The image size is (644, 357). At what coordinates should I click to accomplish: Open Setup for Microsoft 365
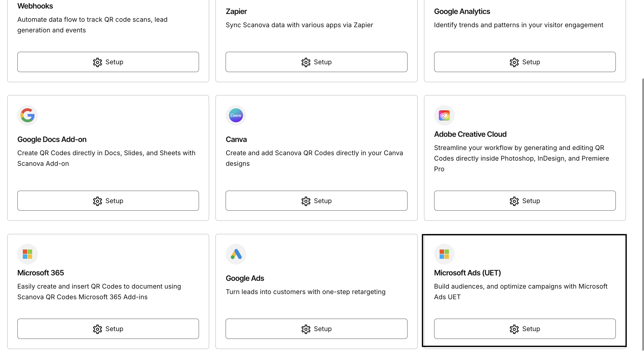pos(108,329)
